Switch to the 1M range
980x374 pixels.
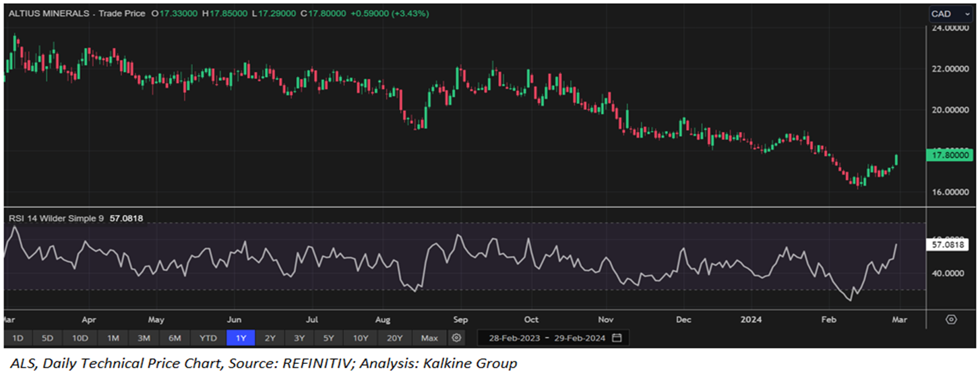pyautogui.click(x=113, y=338)
